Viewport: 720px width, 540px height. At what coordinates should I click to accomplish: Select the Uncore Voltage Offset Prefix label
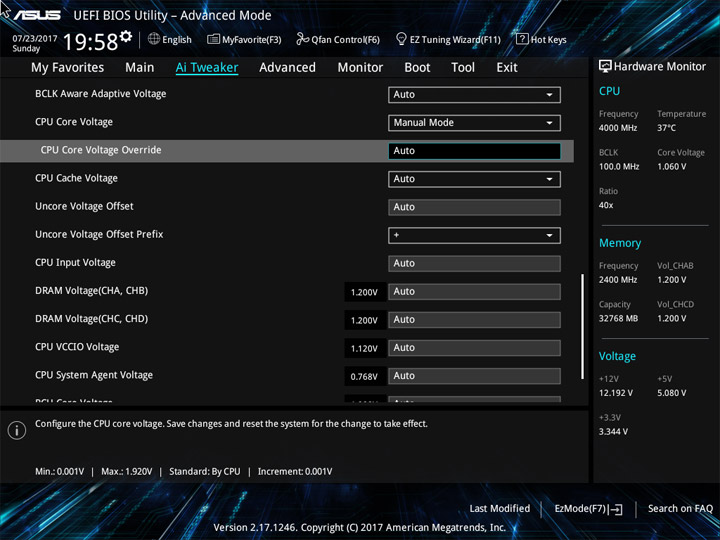99,234
